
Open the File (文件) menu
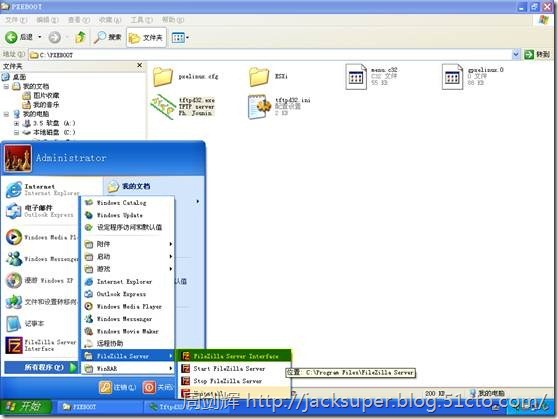click(16, 20)
